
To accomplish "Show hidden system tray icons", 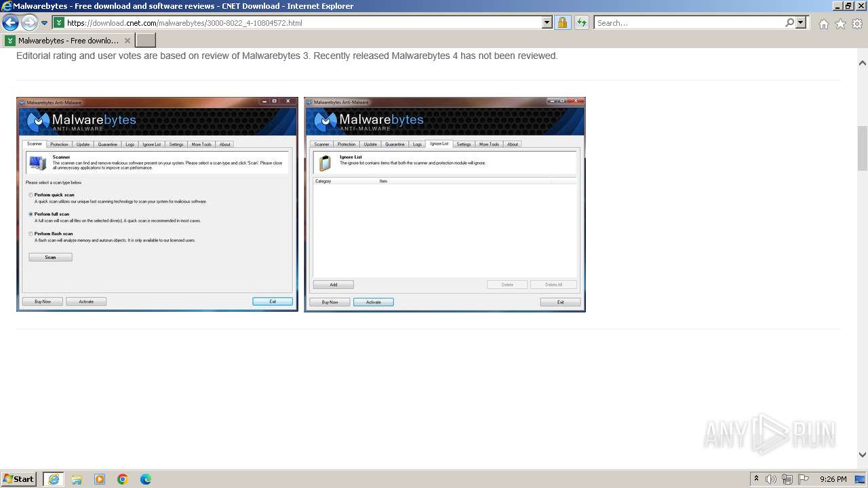I will coord(756,479).
